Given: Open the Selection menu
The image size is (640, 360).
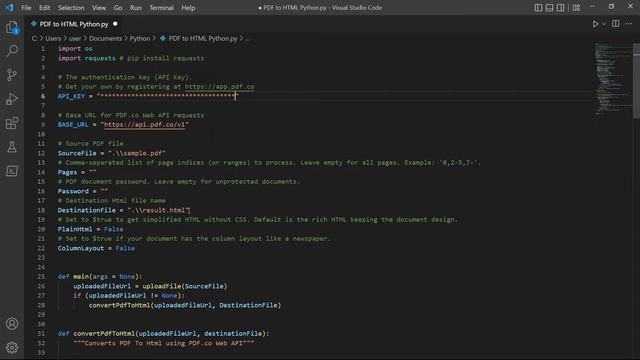Looking at the screenshot, I should click(x=71, y=7).
